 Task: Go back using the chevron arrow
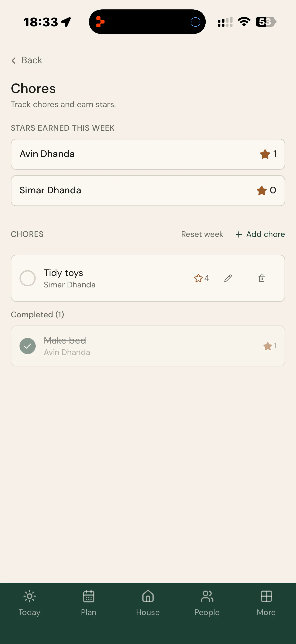13,60
